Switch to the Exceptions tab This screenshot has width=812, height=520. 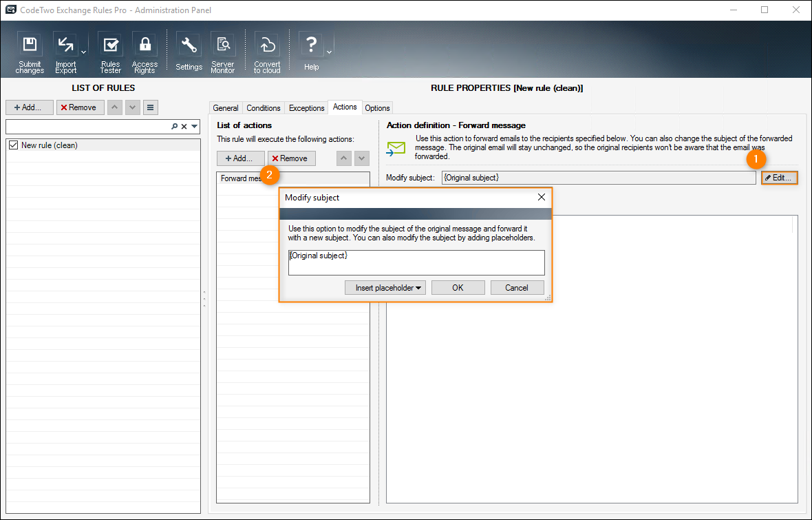[307, 108]
